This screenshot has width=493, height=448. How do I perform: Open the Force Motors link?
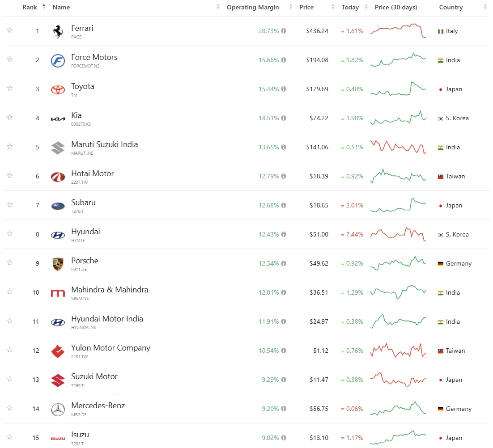click(94, 57)
